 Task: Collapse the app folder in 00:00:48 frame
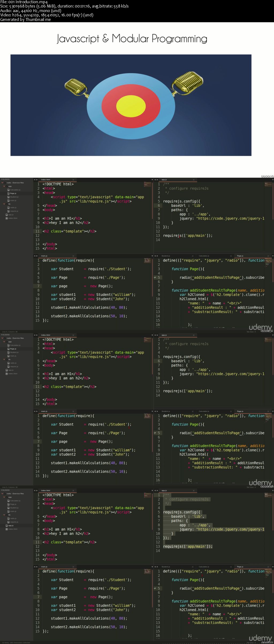(4, 342)
